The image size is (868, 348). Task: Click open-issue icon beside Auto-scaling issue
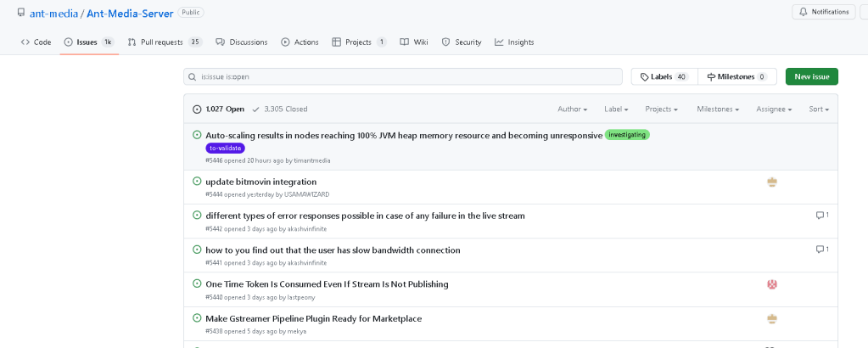coord(197,135)
